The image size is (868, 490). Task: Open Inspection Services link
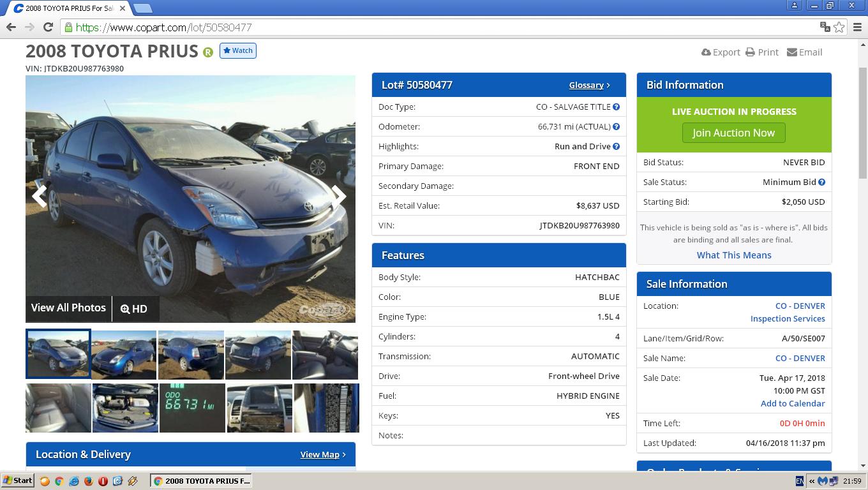[788, 319]
